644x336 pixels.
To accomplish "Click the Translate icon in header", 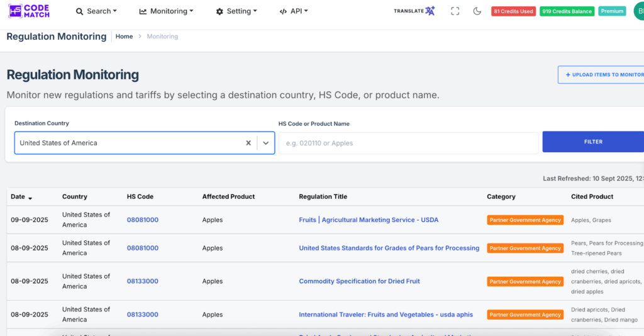I will [414, 11].
